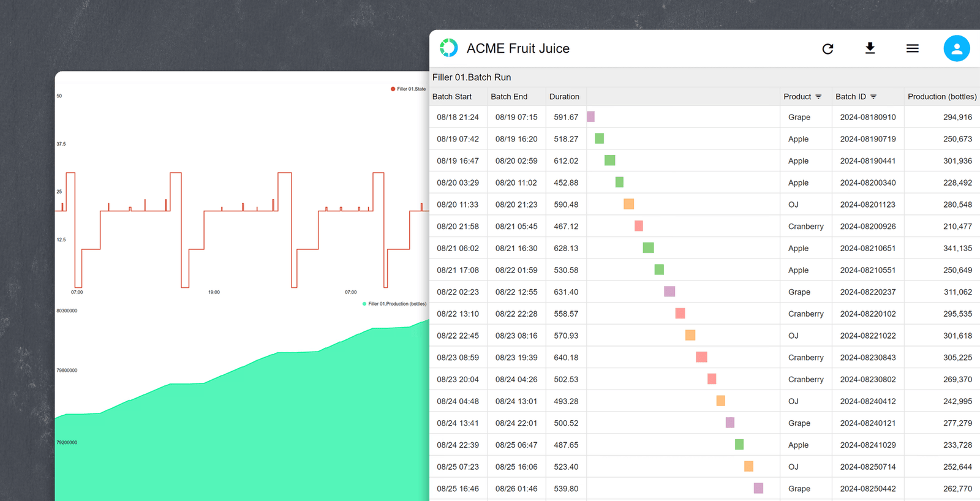980x501 pixels.
Task: Sort by Batch Start column header
Action: point(452,97)
